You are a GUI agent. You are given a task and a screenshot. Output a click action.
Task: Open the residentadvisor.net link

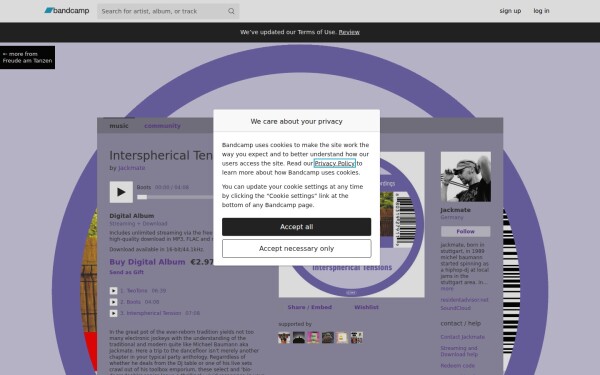tap(465, 300)
